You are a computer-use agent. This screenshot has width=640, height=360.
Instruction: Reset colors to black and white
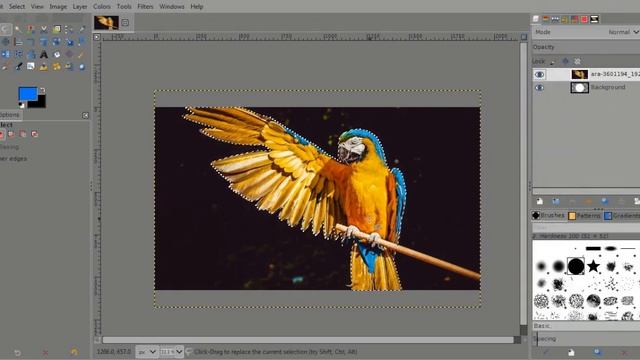[x=21, y=105]
